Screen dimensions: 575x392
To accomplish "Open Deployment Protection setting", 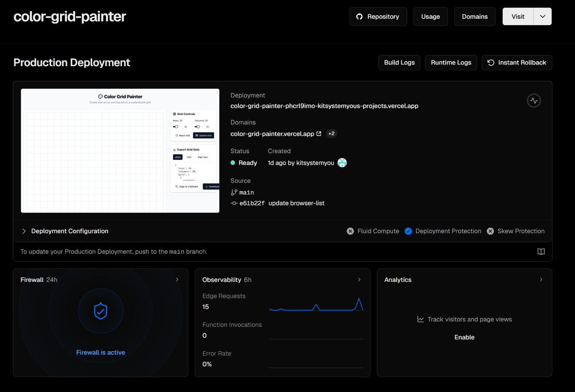I will (448, 231).
